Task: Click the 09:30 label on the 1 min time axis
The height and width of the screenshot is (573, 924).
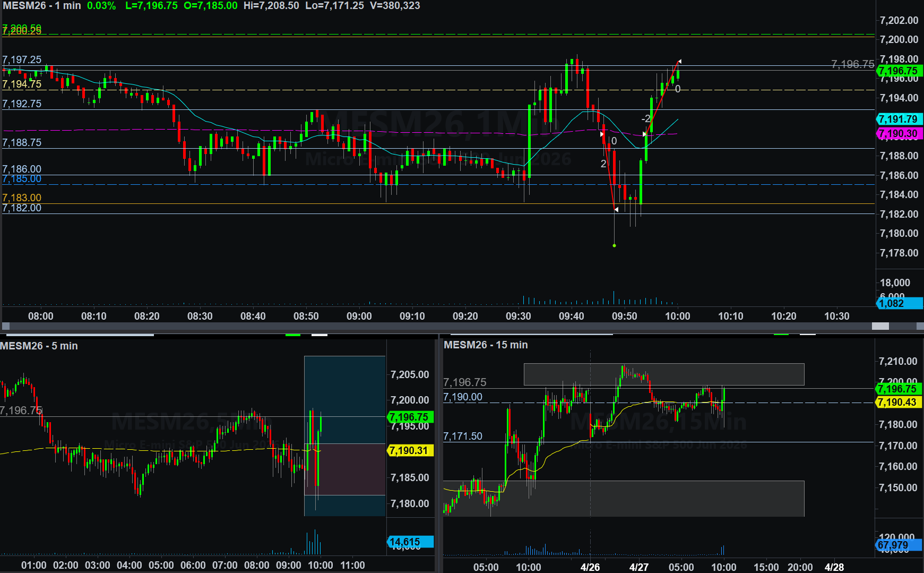Action: point(518,317)
